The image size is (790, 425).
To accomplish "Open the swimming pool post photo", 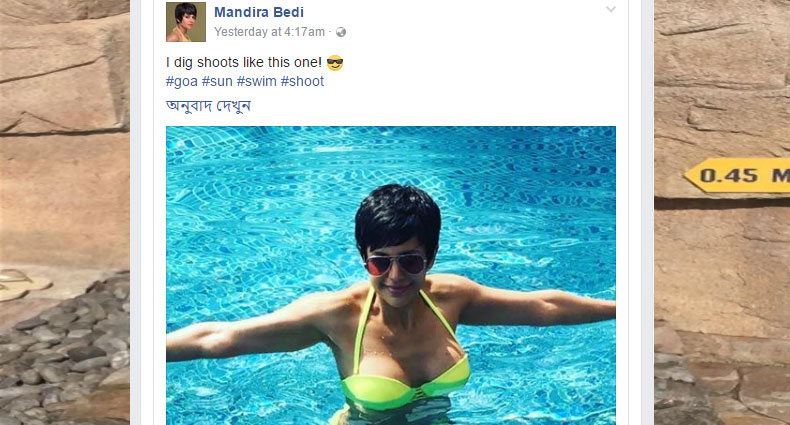I will [391, 275].
